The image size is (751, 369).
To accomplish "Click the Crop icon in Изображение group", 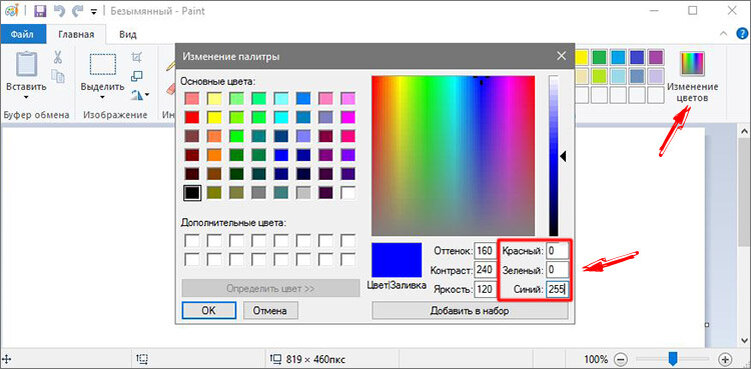I will pos(137,58).
